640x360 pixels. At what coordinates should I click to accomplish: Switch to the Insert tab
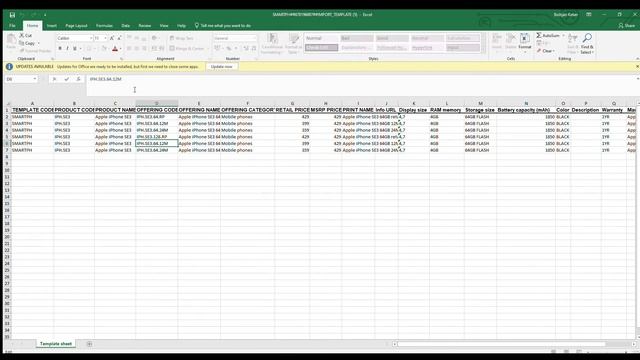click(x=51, y=26)
